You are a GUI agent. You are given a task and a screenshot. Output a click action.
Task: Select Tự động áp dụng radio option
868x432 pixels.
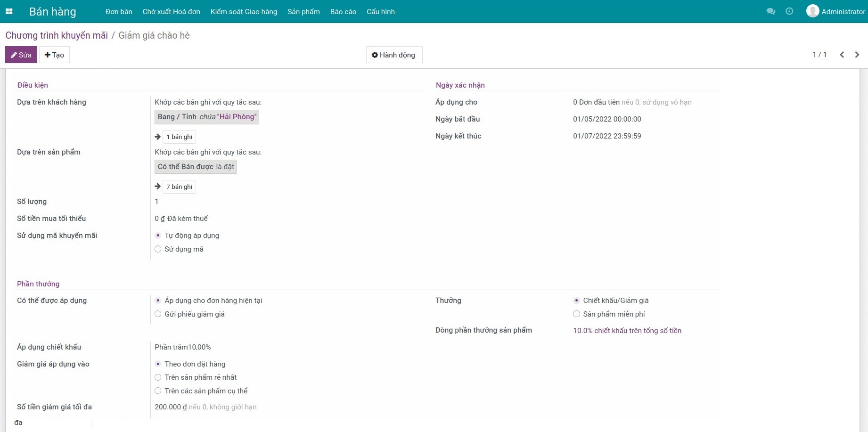158,236
